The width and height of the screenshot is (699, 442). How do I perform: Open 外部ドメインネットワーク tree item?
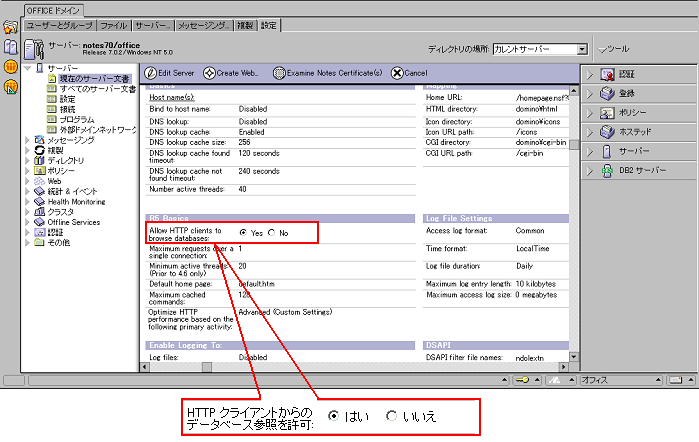pos(98,130)
